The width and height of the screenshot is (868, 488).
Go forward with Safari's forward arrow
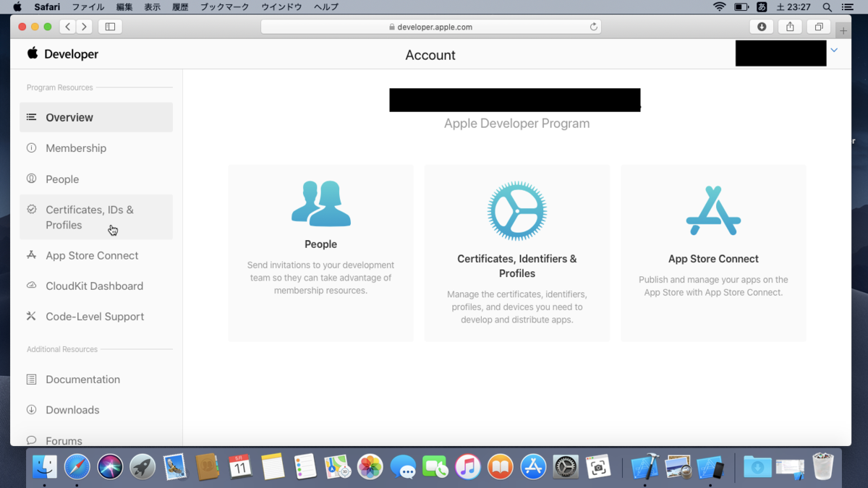[x=85, y=27]
